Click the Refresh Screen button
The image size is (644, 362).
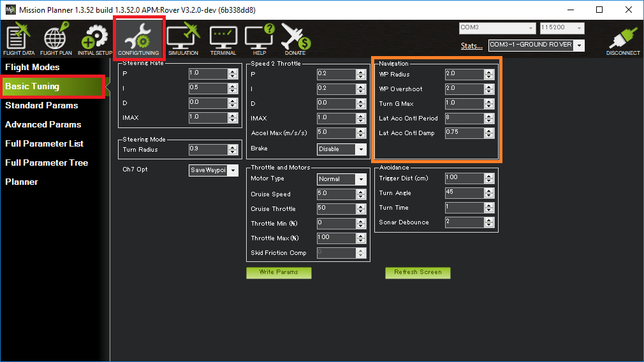click(x=418, y=272)
